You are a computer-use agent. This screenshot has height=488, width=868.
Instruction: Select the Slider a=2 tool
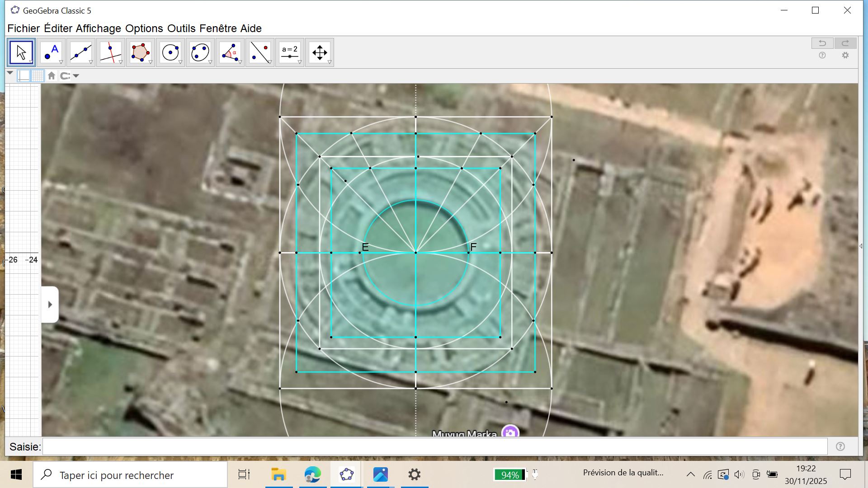click(x=289, y=52)
